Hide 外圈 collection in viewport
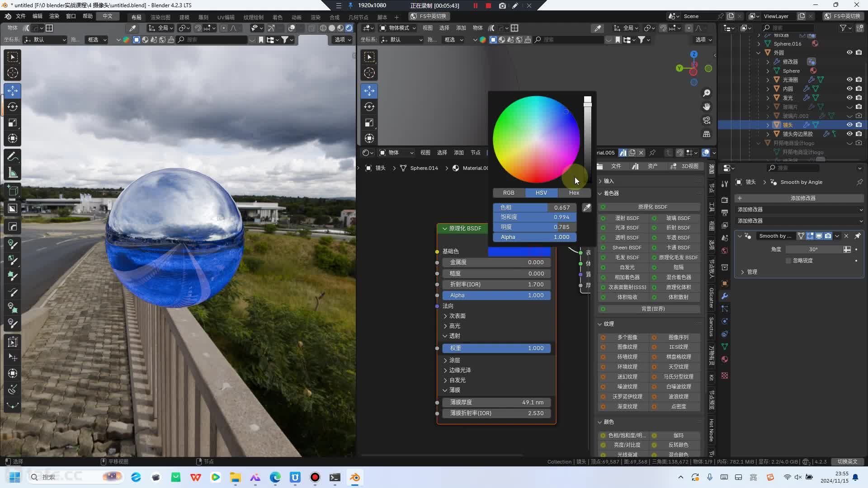Image resolution: width=868 pixels, height=488 pixels. click(x=849, y=52)
